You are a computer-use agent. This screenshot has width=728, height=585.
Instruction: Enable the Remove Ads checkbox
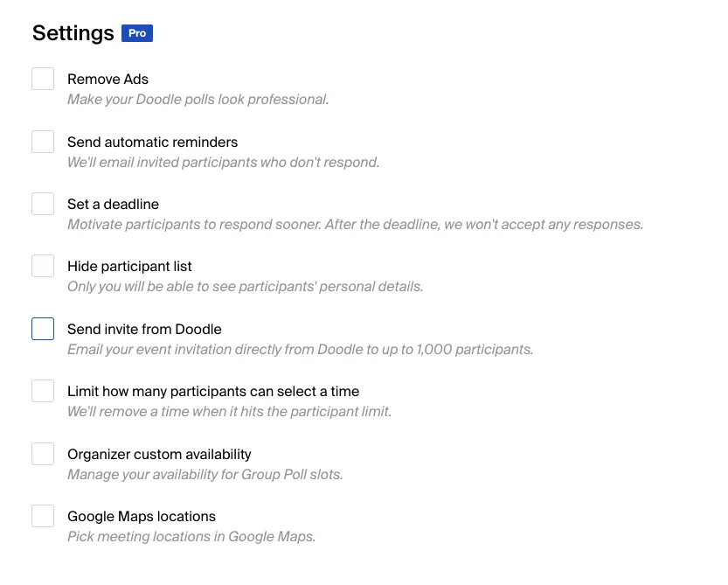pyautogui.click(x=43, y=79)
